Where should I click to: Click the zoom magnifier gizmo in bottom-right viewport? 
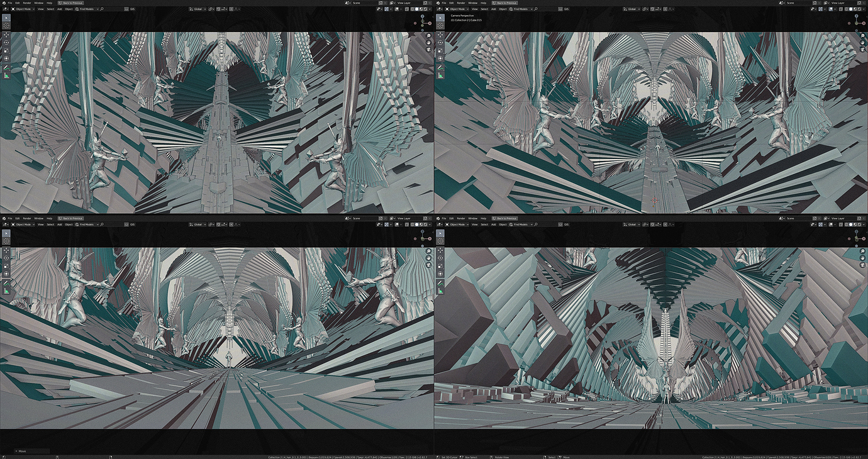click(863, 252)
